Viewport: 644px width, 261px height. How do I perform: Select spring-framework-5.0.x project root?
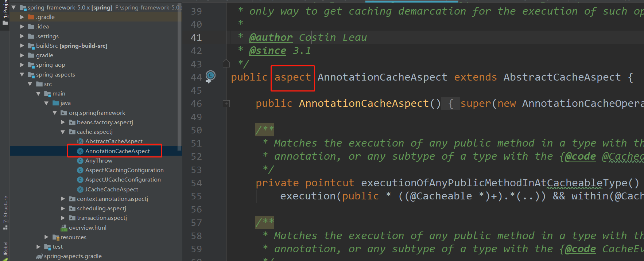70,8
